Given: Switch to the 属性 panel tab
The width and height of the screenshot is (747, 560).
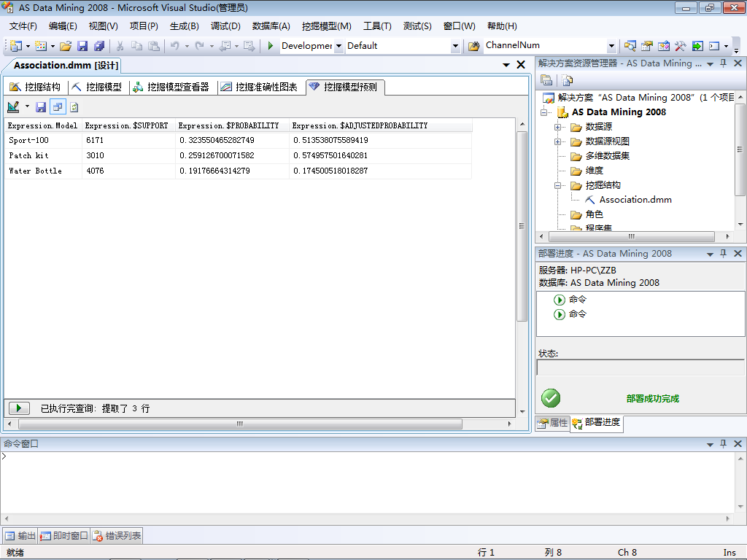Looking at the screenshot, I should pos(553,423).
